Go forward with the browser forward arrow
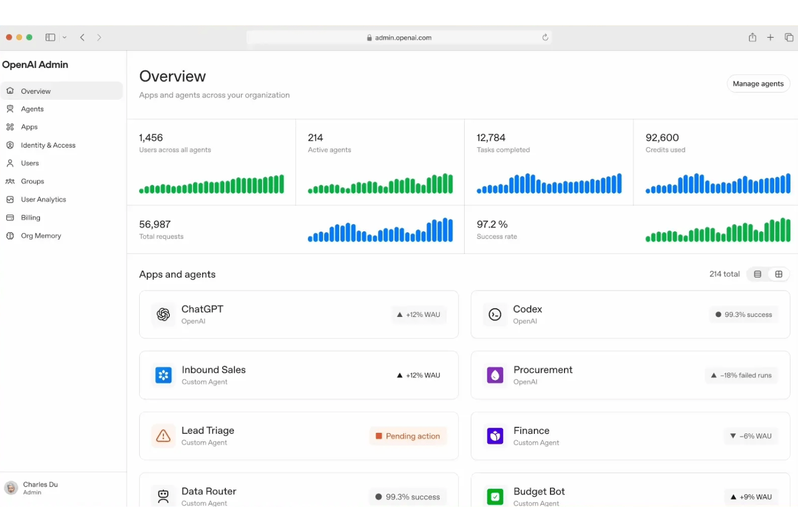The width and height of the screenshot is (798, 532). click(99, 37)
